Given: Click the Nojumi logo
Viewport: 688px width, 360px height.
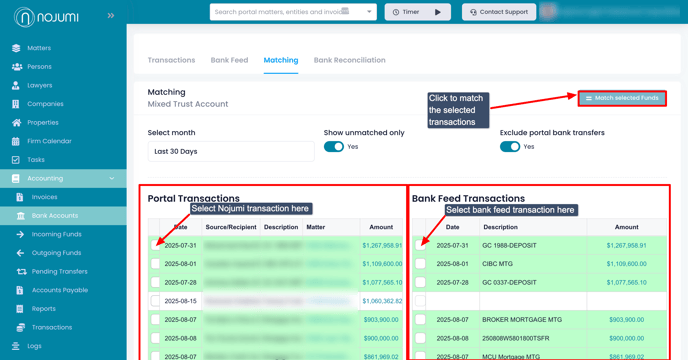Looking at the screenshot, I should 46,17.
